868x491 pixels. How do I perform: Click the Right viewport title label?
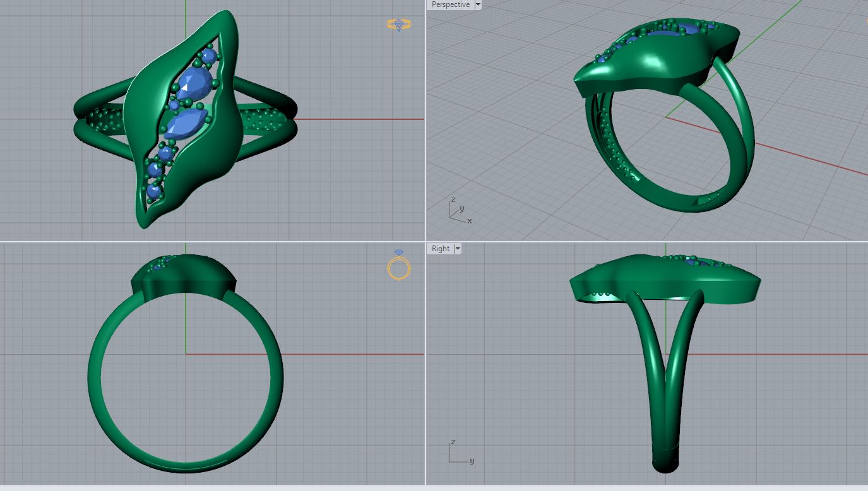point(441,249)
